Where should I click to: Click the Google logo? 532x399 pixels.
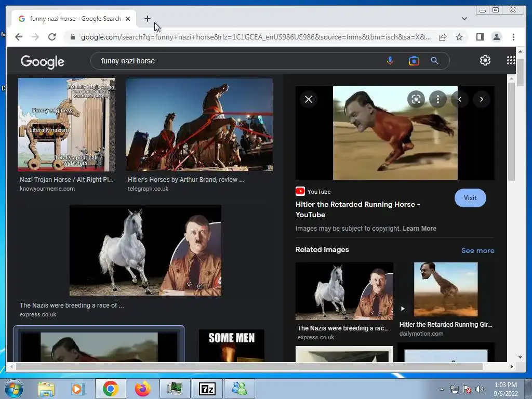tap(43, 61)
